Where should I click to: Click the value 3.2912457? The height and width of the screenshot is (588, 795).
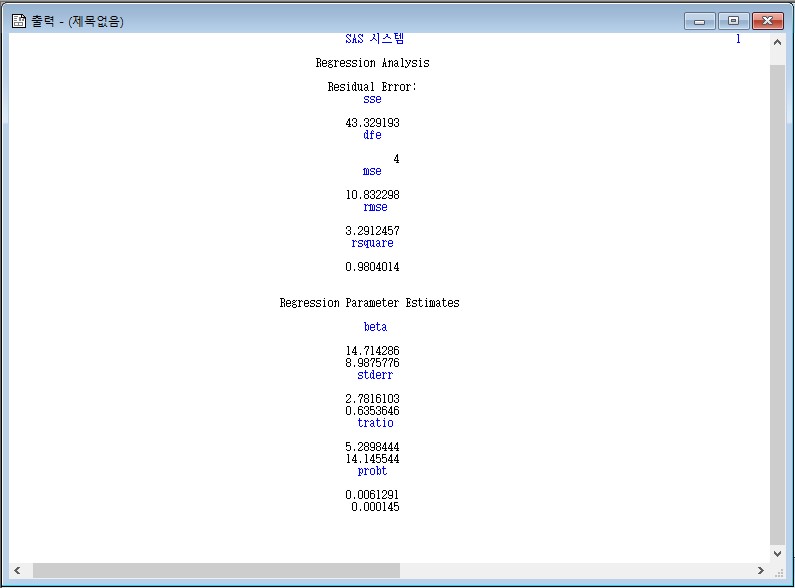372,231
